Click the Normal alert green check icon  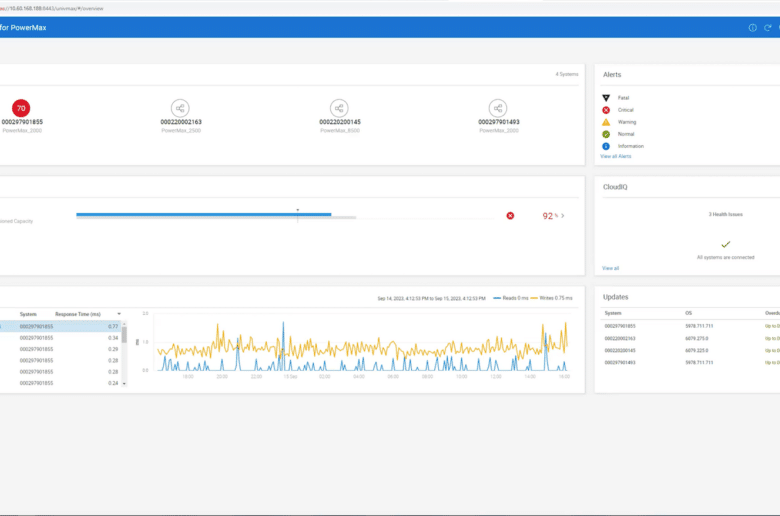(x=606, y=134)
